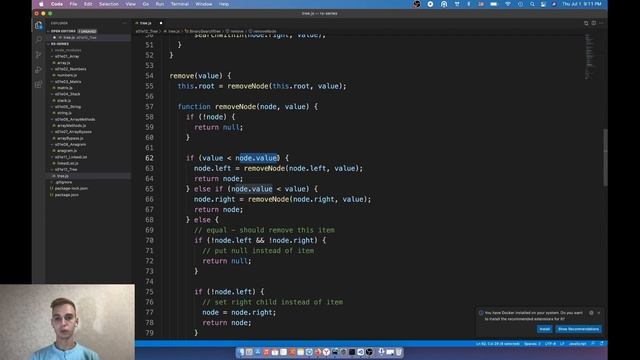Open the File menu
This screenshot has width=640, height=360.
pyautogui.click(x=73, y=4)
